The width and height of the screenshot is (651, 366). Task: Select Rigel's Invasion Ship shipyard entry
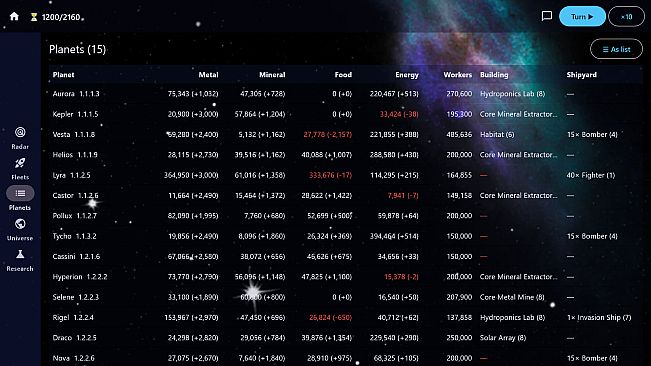599,317
